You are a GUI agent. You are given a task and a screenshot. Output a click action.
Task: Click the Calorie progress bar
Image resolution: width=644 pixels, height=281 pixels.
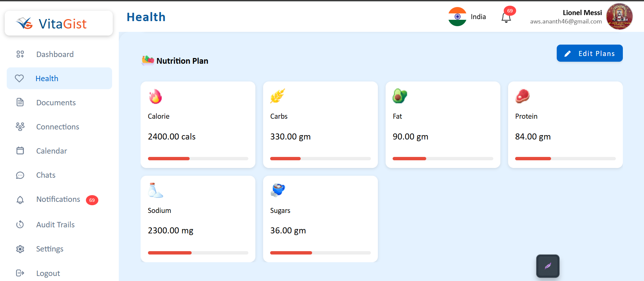pyautogui.click(x=198, y=159)
